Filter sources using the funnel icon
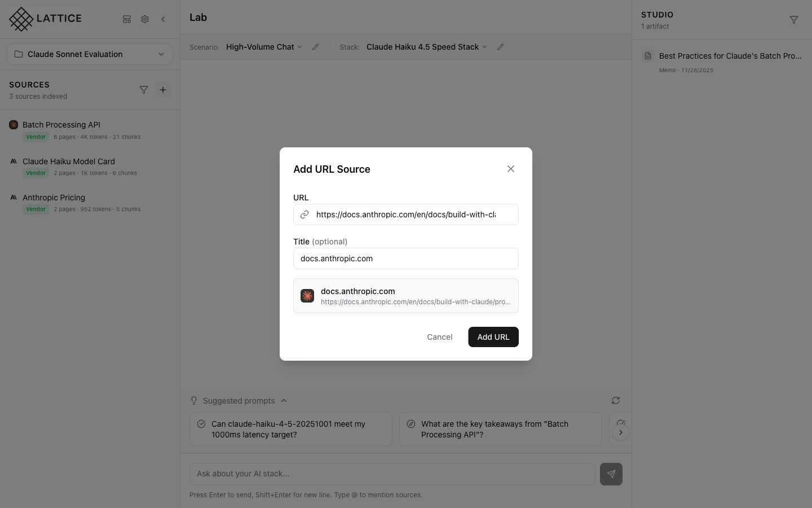The image size is (812, 508). coord(144,90)
